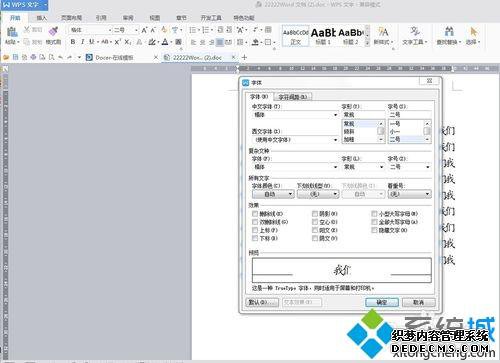Click the Default (默认) button

coord(262,302)
